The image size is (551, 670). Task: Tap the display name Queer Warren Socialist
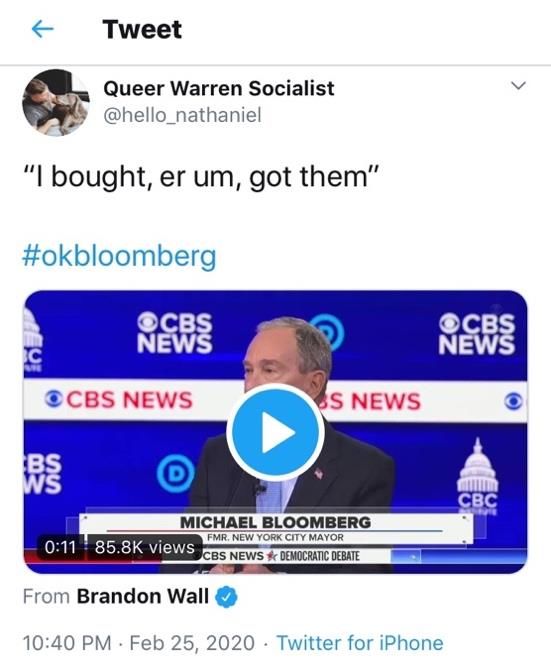coord(219,88)
